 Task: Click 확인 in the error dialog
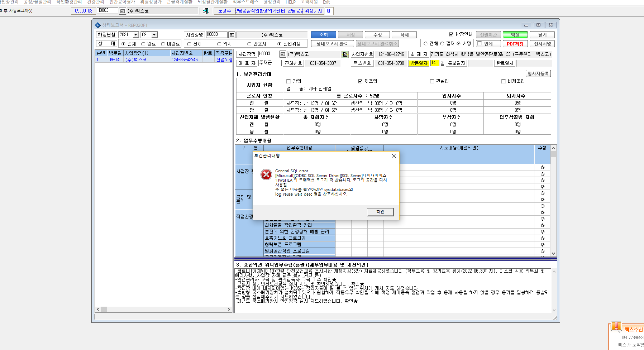point(380,212)
